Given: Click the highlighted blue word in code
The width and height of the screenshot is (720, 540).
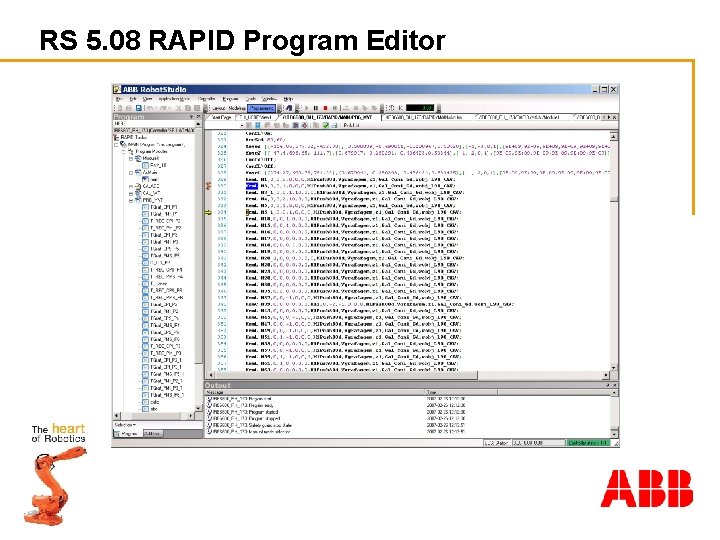Looking at the screenshot, I should (x=252, y=186).
